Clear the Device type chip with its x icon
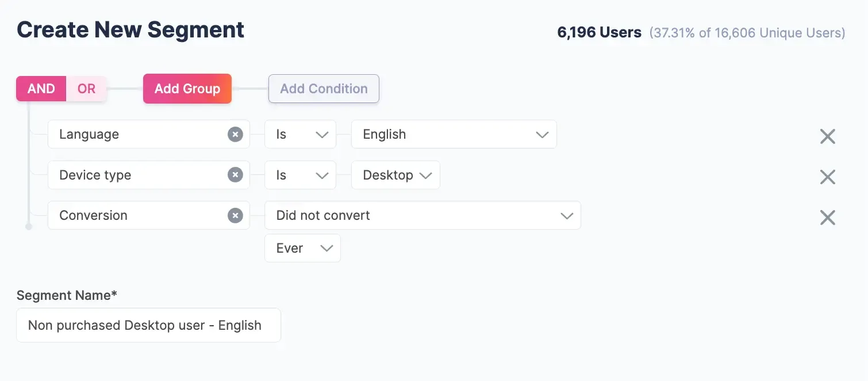 point(235,174)
